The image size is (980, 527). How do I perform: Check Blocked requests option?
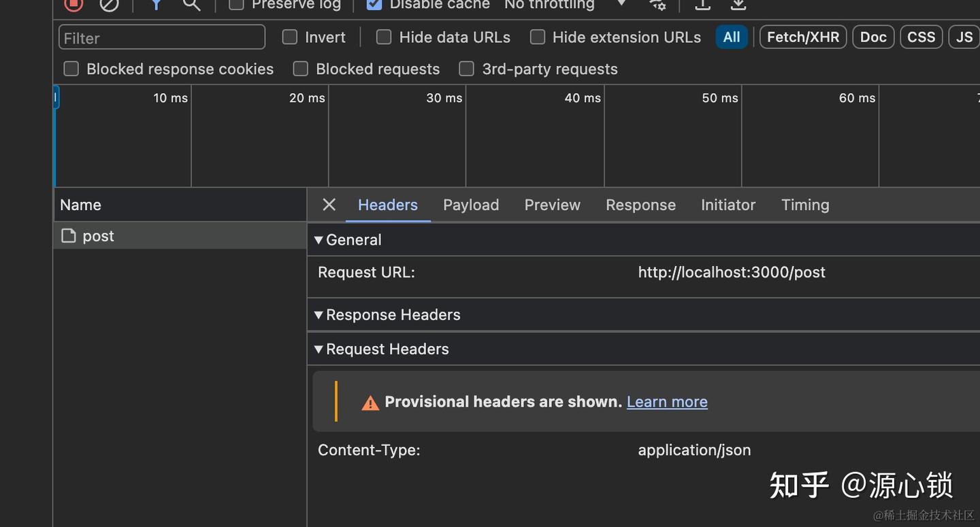point(300,69)
